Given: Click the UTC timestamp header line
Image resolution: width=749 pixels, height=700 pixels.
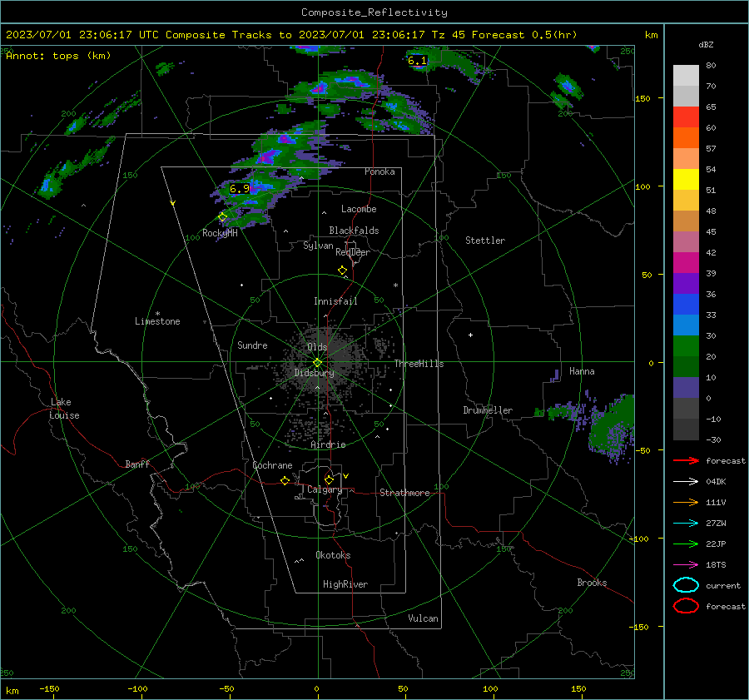Looking at the screenshot, I should [x=291, y=35].
